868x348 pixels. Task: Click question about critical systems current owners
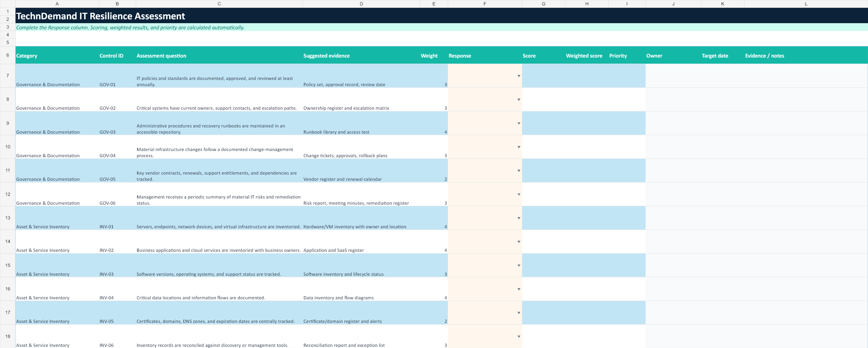click(219, 100)
